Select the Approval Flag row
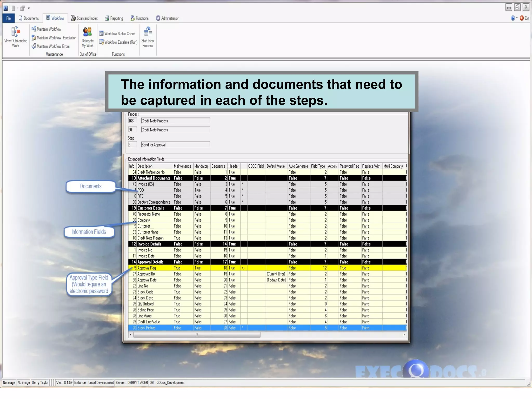This screenshot has width=532, height=399. pos(267,268)
